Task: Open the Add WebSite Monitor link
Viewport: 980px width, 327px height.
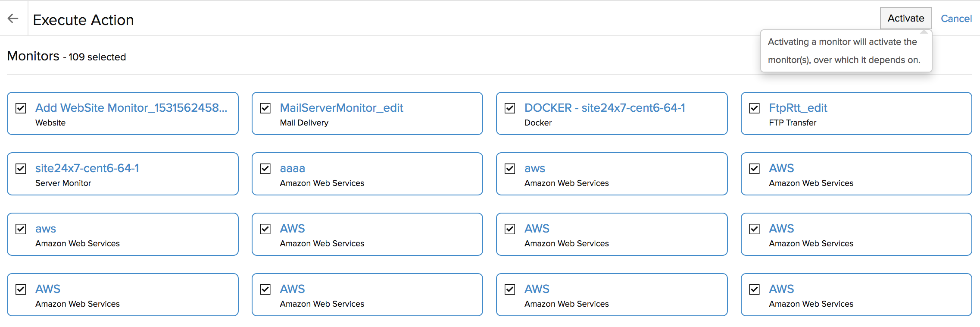Action: point(131,108)
